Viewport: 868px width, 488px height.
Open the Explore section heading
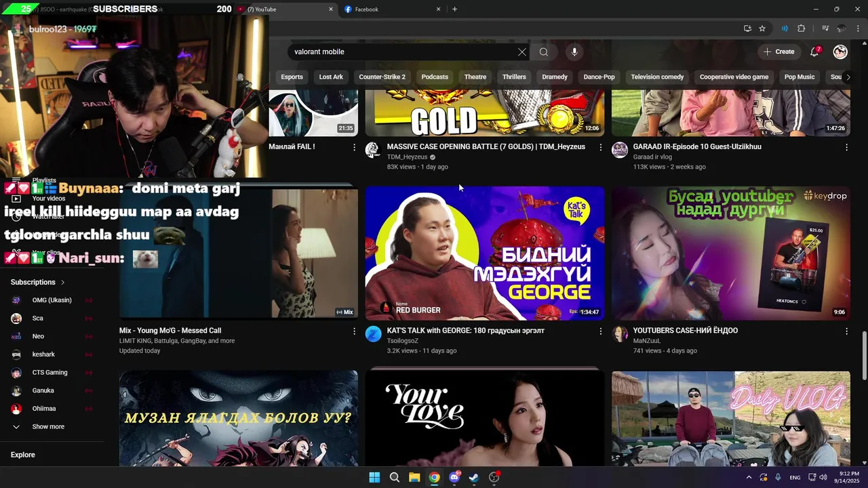click(x=22, y=455)
